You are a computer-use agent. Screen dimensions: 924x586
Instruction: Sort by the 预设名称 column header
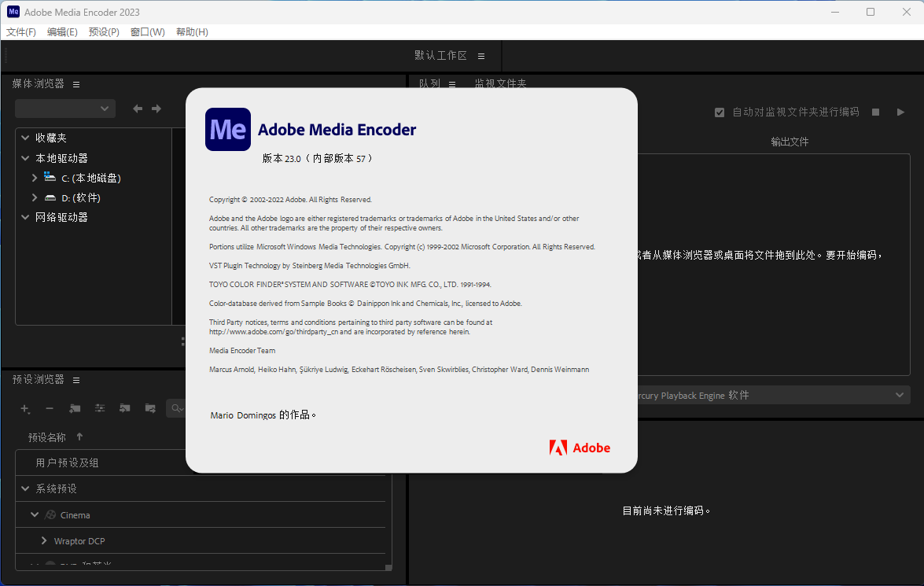point(47,437)
